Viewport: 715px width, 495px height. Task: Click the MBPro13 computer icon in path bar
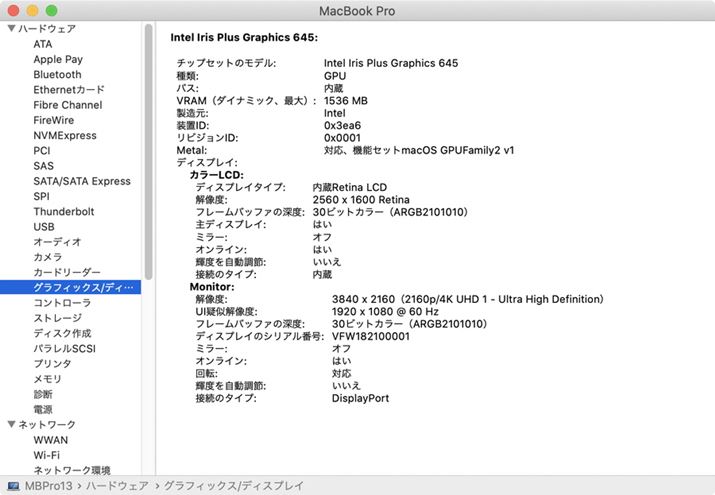tap(12, 485)
